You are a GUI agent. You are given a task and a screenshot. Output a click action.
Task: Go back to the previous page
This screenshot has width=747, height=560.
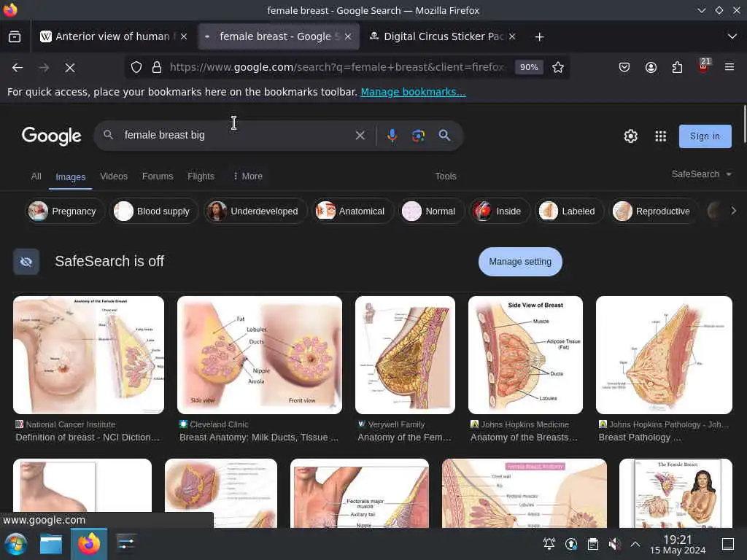[18, 68]
